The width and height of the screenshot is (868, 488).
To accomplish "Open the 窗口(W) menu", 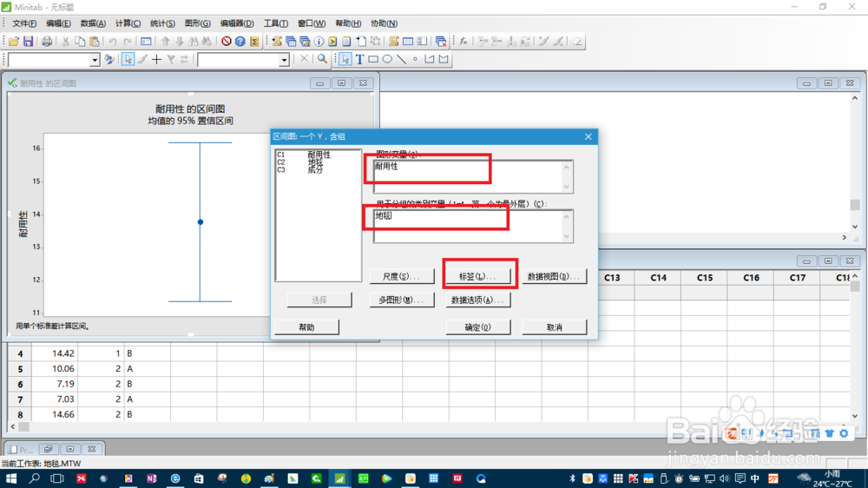I will 312,23.
